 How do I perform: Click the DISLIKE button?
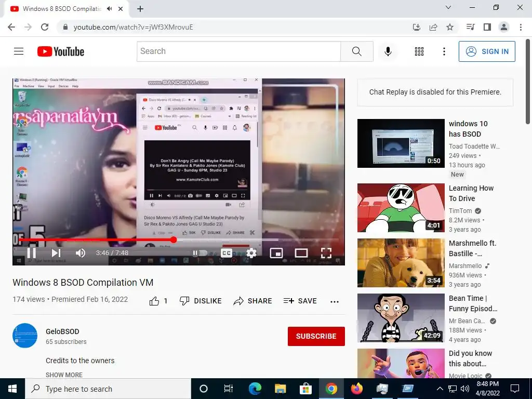click(x=201, y=301)
